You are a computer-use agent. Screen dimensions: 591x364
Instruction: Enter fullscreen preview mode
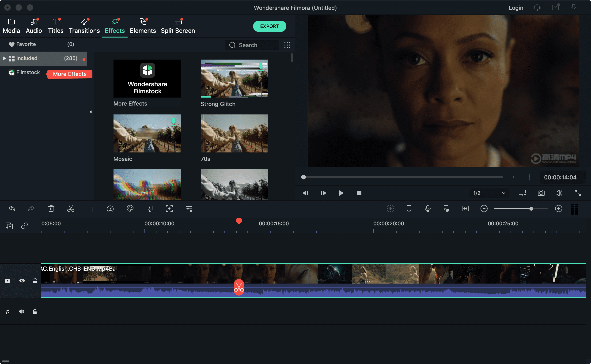coord(578,193)
